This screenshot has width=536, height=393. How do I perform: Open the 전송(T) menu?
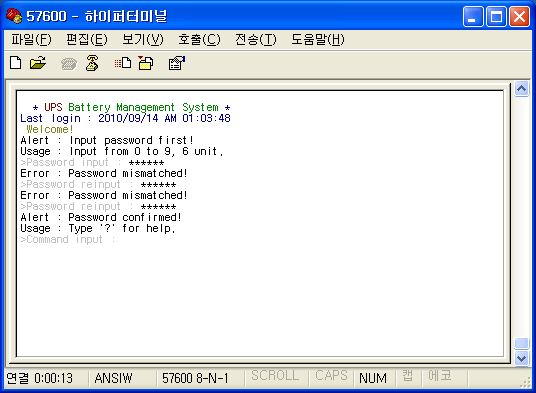[256, 40]
